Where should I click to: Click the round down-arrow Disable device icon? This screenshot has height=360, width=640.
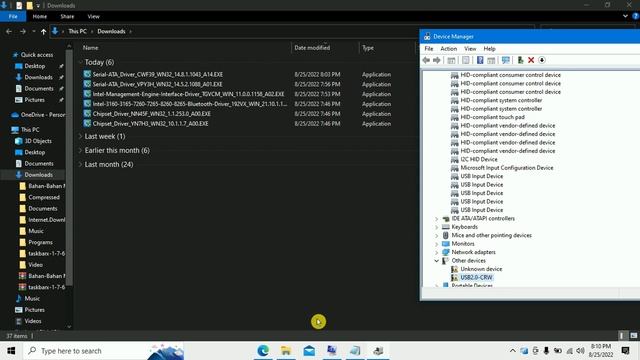coord(542,60)
